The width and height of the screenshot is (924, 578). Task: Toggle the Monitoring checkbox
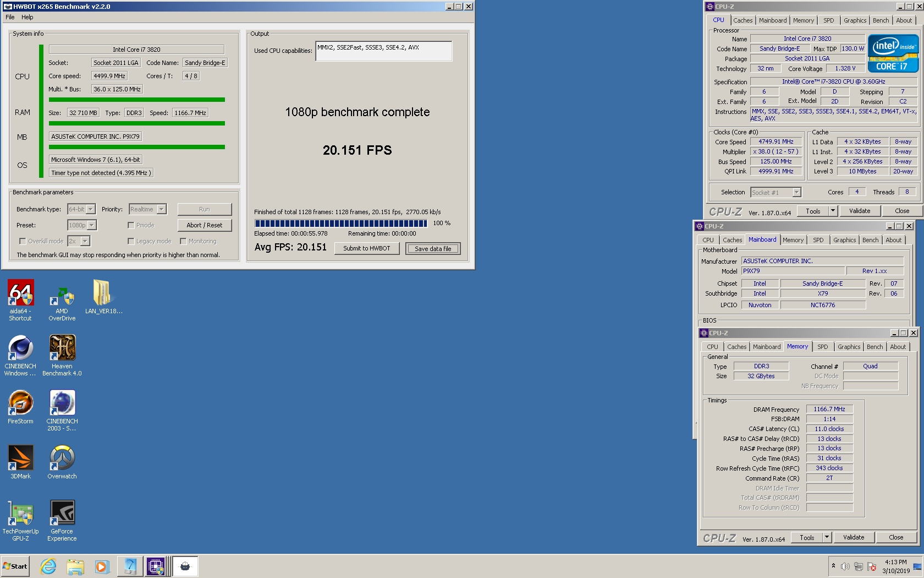pyautogui.click(x=183, y=241)
